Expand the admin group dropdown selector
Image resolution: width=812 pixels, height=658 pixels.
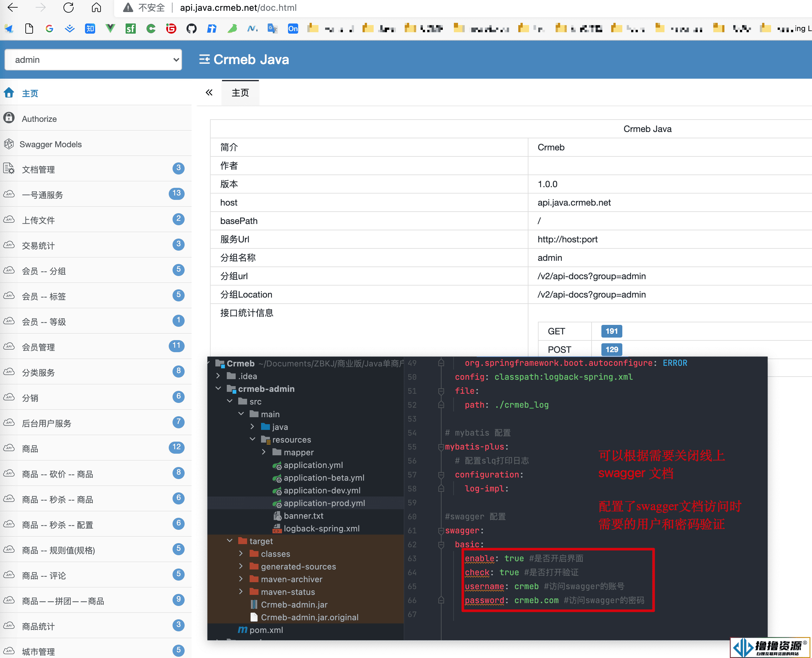pyautogui.click(x=94, y=60)
